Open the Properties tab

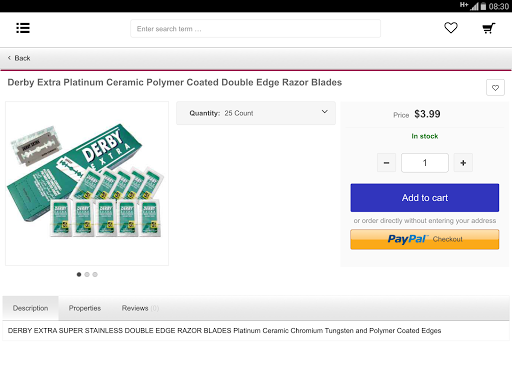coord(85,308)
